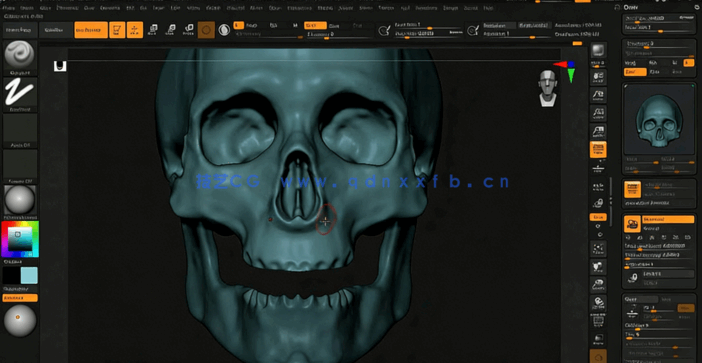Open LightBox browser
702x363 pixels.
coord(56,30)
